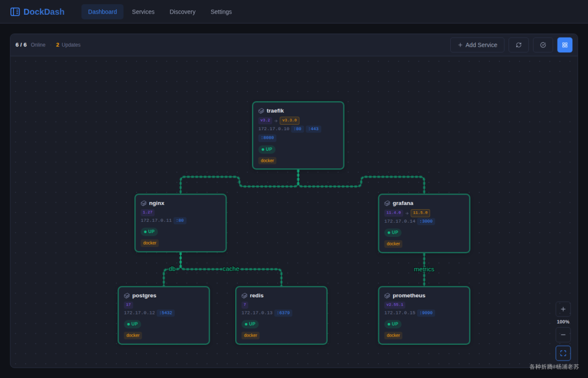Select the postgres service name
This screenshot has height=378, width=588.
pyautogui.click(x=144, y=296)
